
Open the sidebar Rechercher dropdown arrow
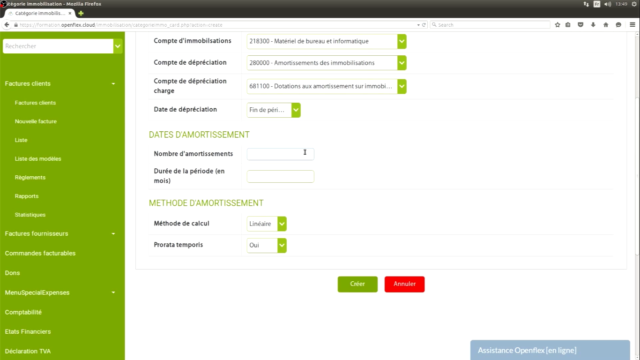click(118, 46)
